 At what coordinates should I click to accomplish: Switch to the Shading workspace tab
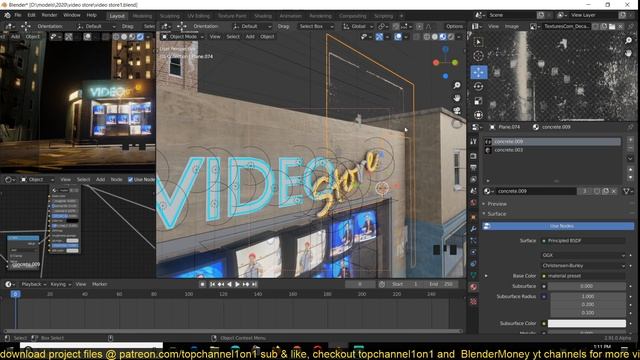263,16
